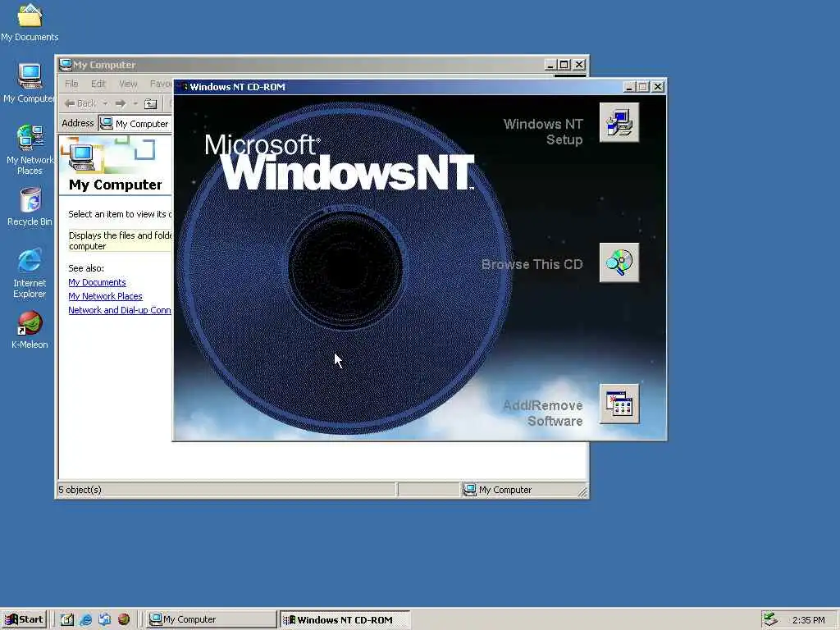This screenshot has width=840, height=630.
Task: Launch Internet Explorer from desktop
Action: pos(30,273)
